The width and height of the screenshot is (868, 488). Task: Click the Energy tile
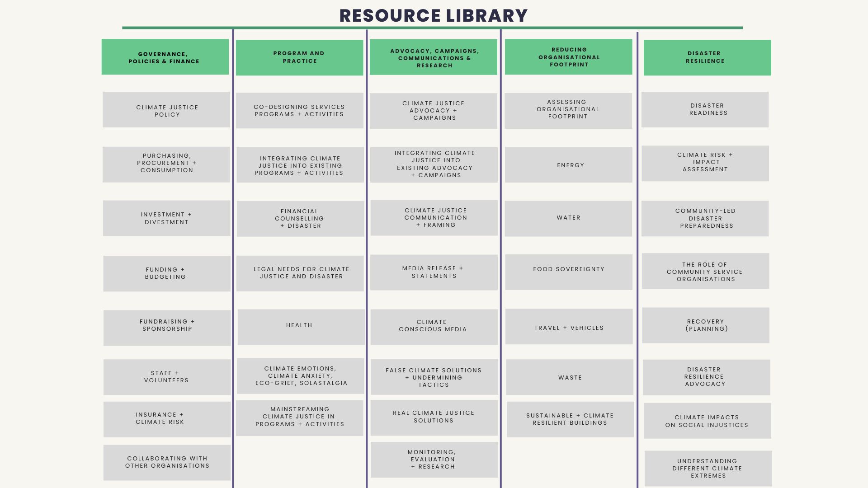pyautogui.click(x=569, y=165)
